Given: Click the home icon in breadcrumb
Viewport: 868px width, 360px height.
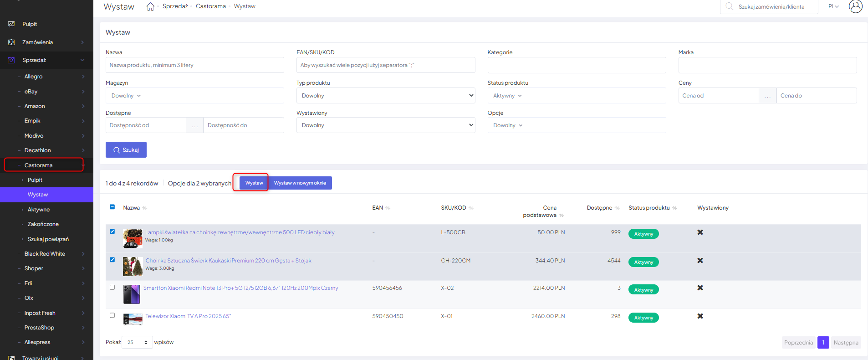Looking at the screenshot, I should (150, 6).
